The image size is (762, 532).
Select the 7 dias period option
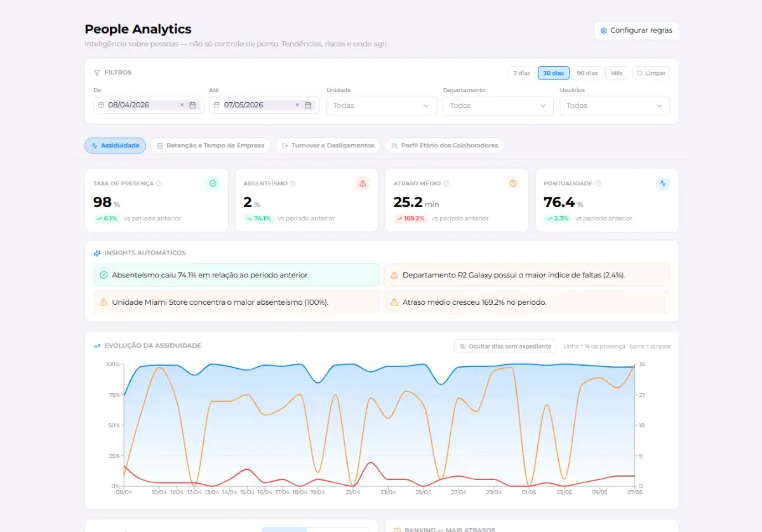pyautogui.click(x=521, y=73)
